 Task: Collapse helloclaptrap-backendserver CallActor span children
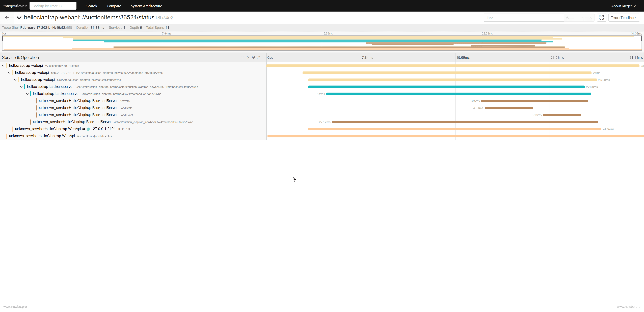tap(21, 87)
